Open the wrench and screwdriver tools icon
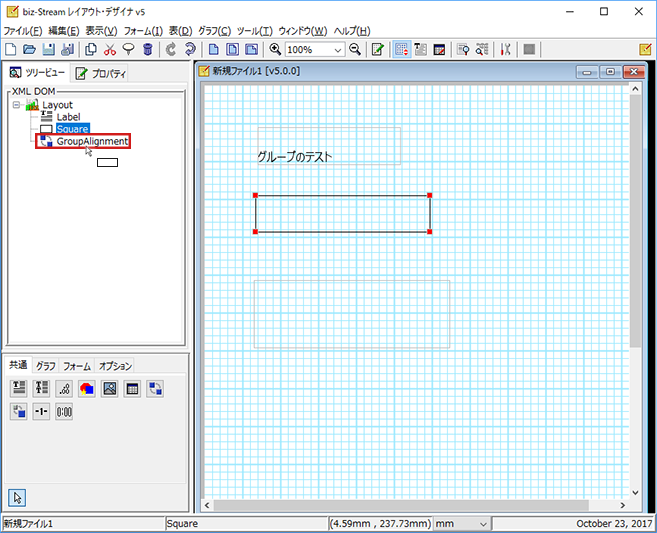 tap(506, 49)
